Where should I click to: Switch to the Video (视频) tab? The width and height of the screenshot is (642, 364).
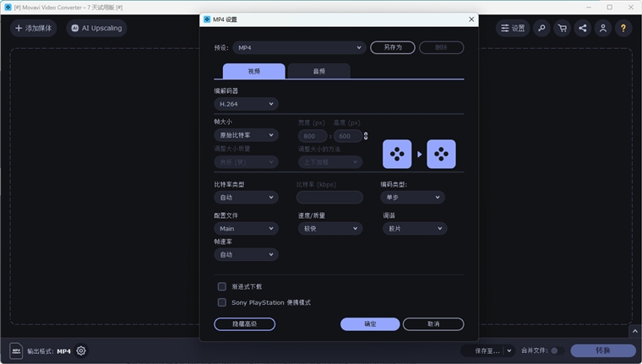(254, 71)
